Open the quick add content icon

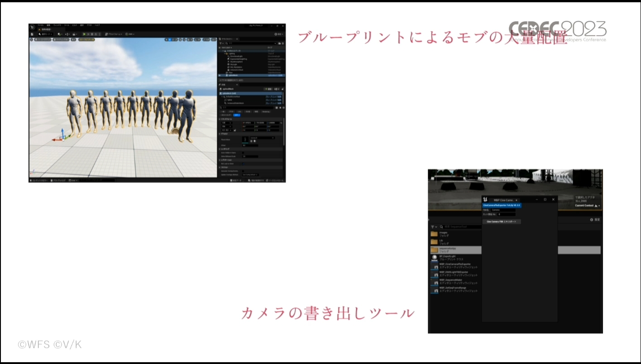coord(60,34)
